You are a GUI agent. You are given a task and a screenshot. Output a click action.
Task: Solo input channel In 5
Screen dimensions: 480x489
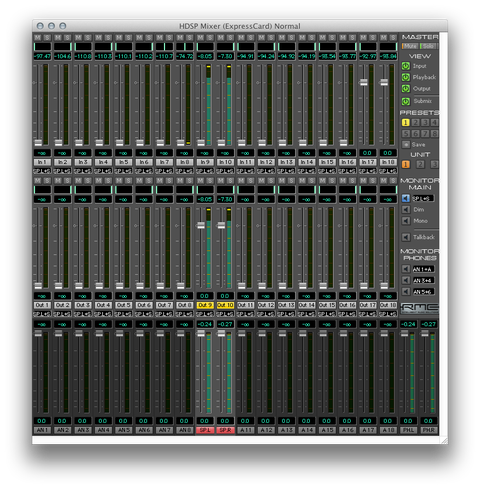tap(128, 37)
